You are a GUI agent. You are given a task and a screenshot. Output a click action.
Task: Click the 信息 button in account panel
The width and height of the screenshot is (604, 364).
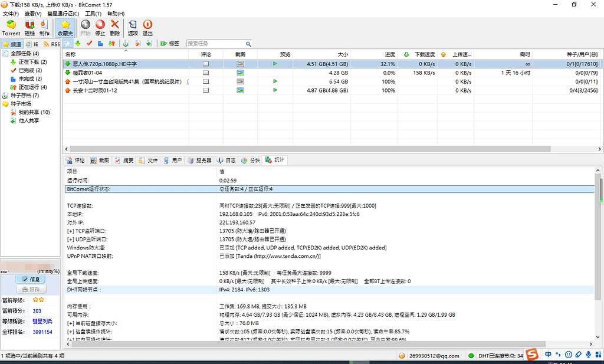pos(31,279)
